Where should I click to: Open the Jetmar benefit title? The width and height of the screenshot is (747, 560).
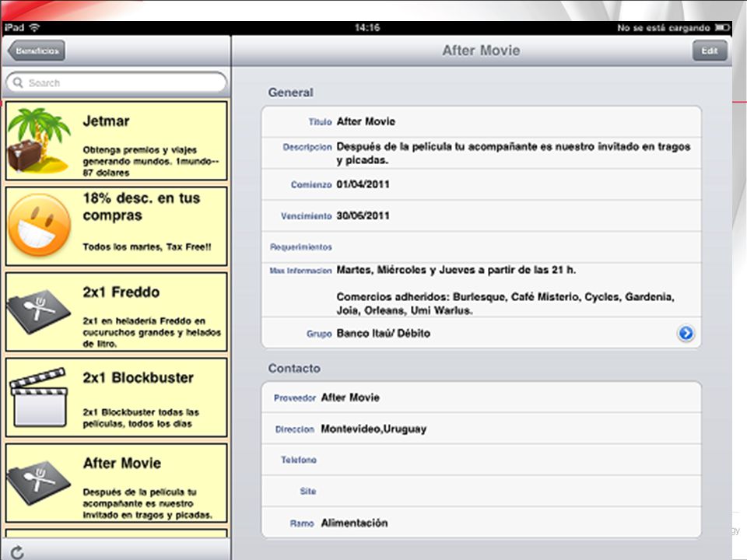tap(107, 121)
